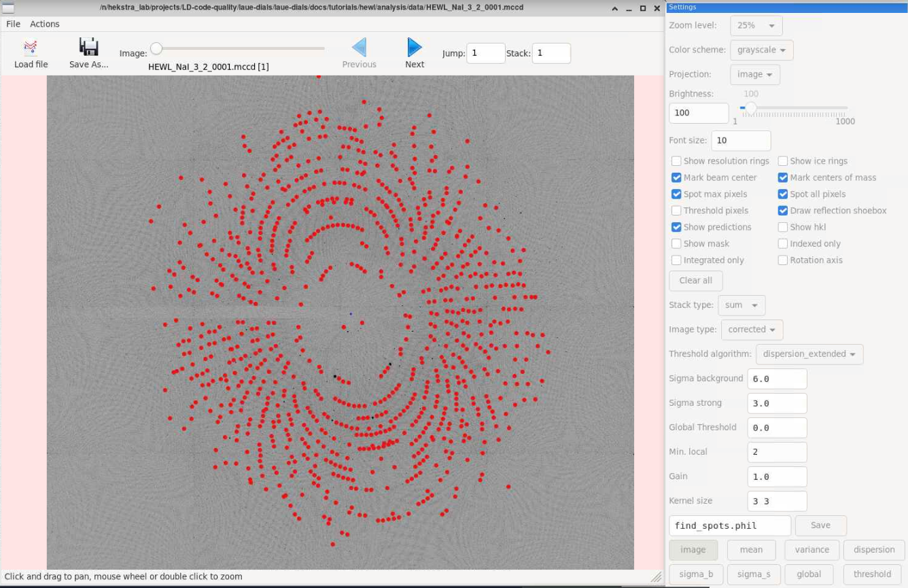Click the Load file toolbar icon

tap(31, 48)
